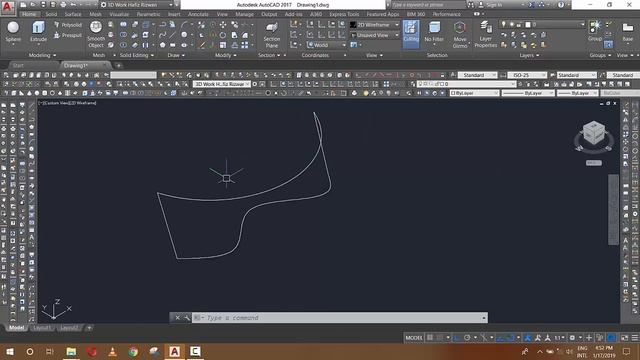Click the ViewCube in the drawing area
This screenshot has height=360, width=640.
[x=593, y=133]
